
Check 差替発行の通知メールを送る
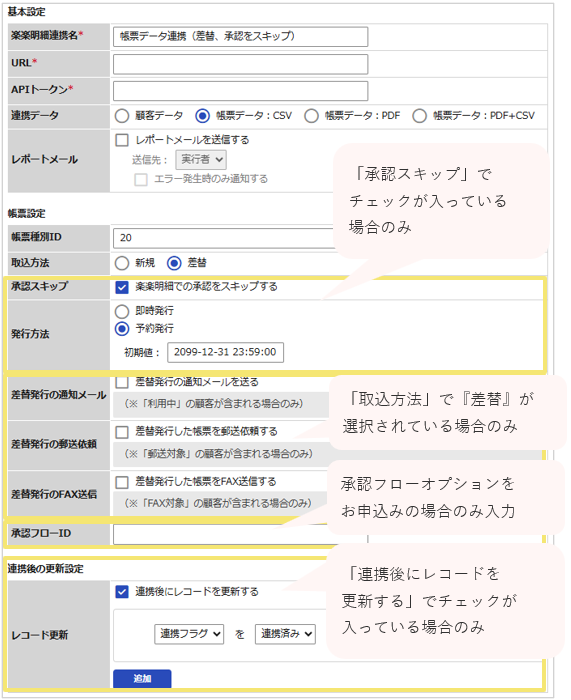(x=122, y=382)
